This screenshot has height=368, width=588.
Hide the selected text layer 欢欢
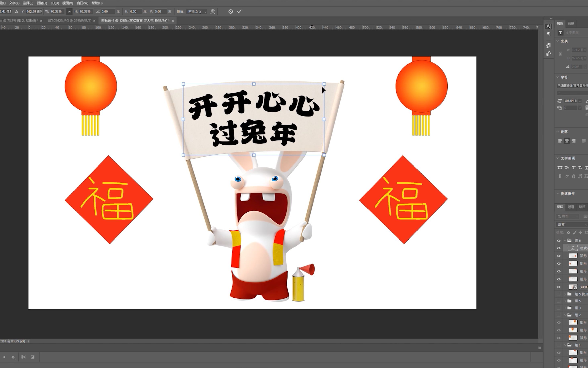click(x=559, y=248)
